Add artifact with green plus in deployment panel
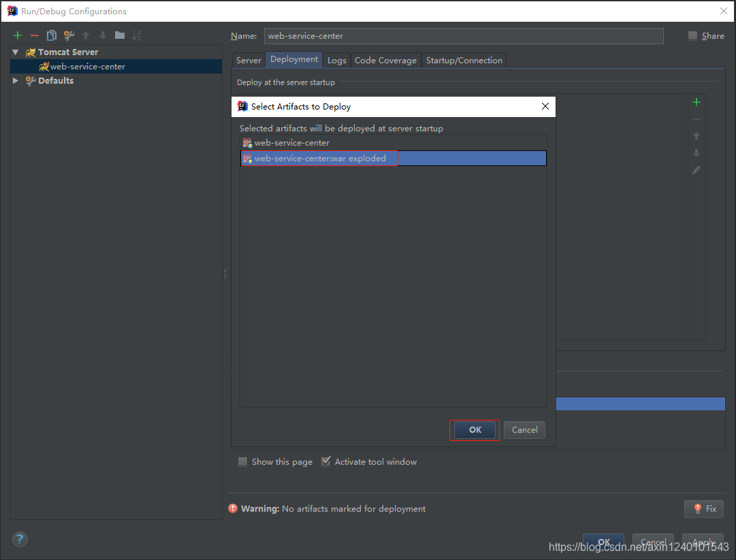 697,102
